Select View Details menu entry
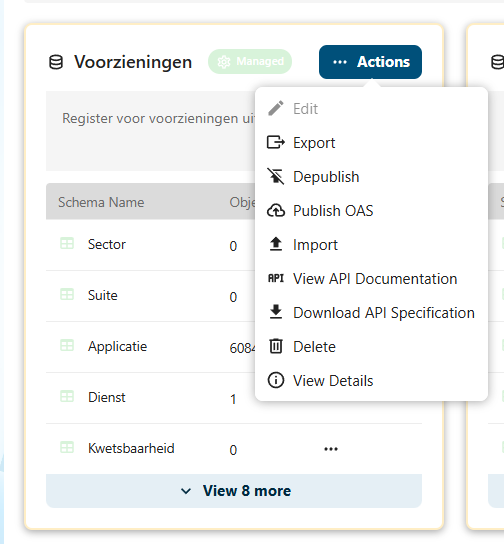This screenshot has width=504, height=544. click(x=371, y=381)
